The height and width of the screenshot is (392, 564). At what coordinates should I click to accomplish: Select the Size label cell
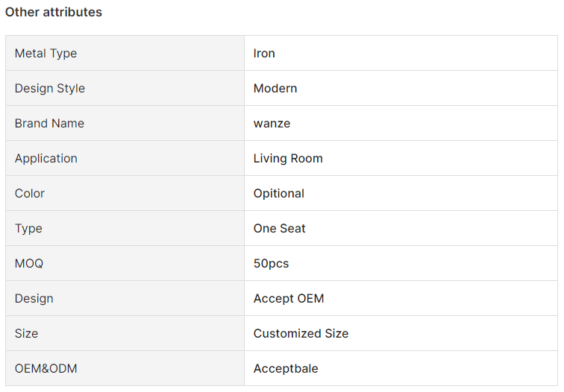click(125, 333)
